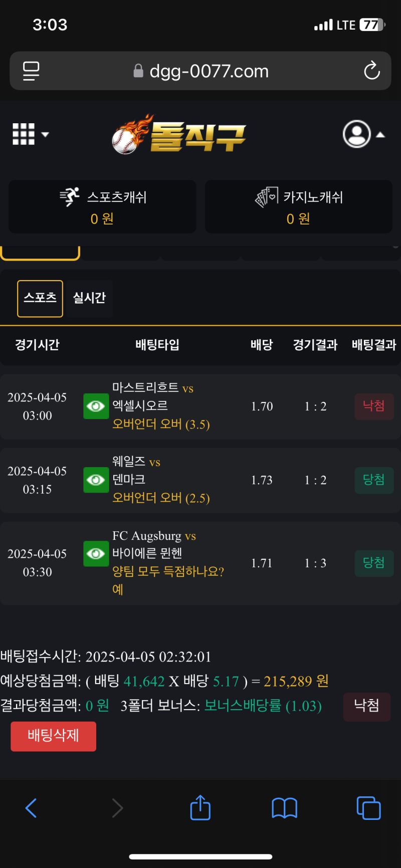Tap the 카지노캐쉬 playing cards icon
The height and width of the screenshot is (868, 401).
[267, 197]
